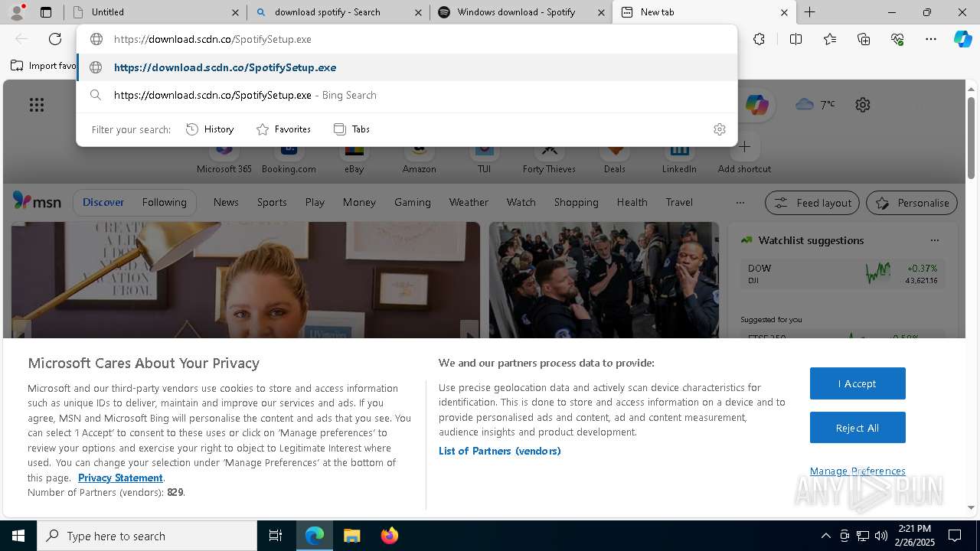The width and height of the screenshot is (980, 551).
Task: Open the Copilot sidebar icon
Action: tap(962, 39)
